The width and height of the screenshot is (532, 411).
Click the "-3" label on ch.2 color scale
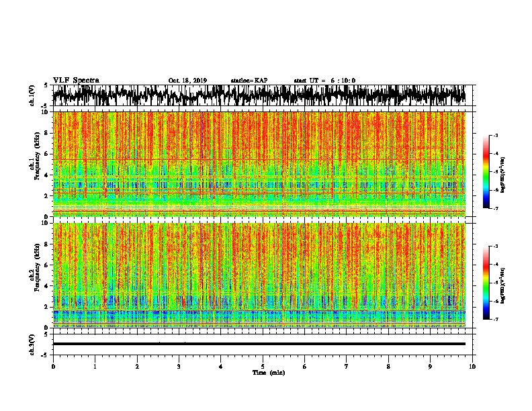(496, 246)
